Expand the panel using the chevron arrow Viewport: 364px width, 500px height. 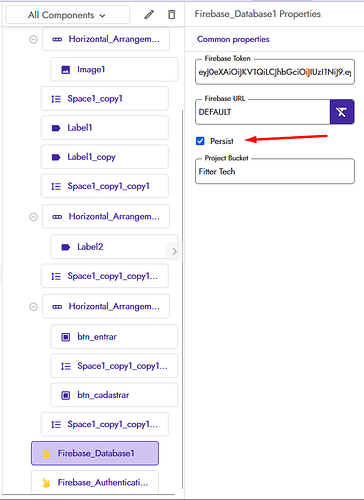point(174,251)
